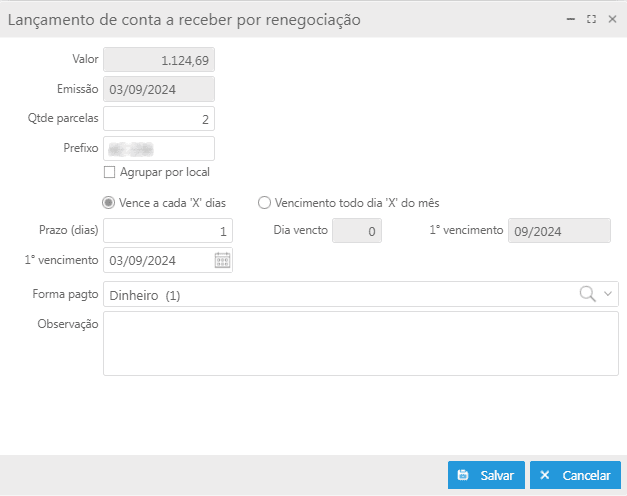
Task: Click the search magnifier in Forma pagto
Action: pos(589,294)
